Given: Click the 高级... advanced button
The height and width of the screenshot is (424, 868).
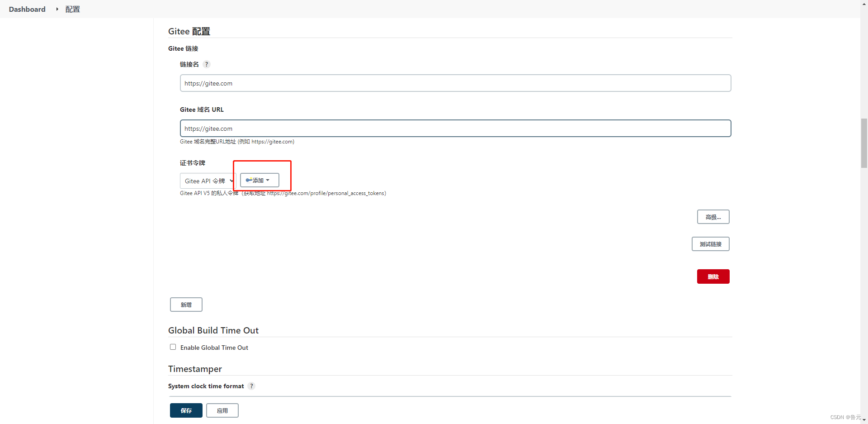Looking at the screenshot, I should [713, 217].
